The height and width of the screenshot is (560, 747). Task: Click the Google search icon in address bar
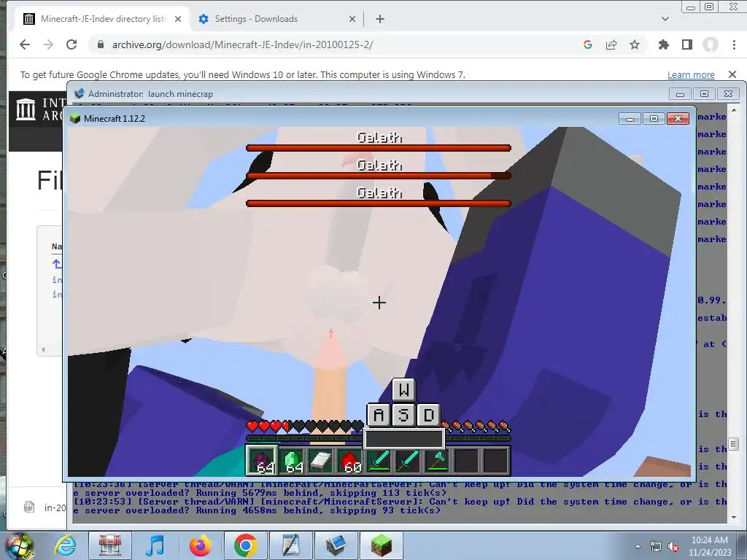pos(588,44)
